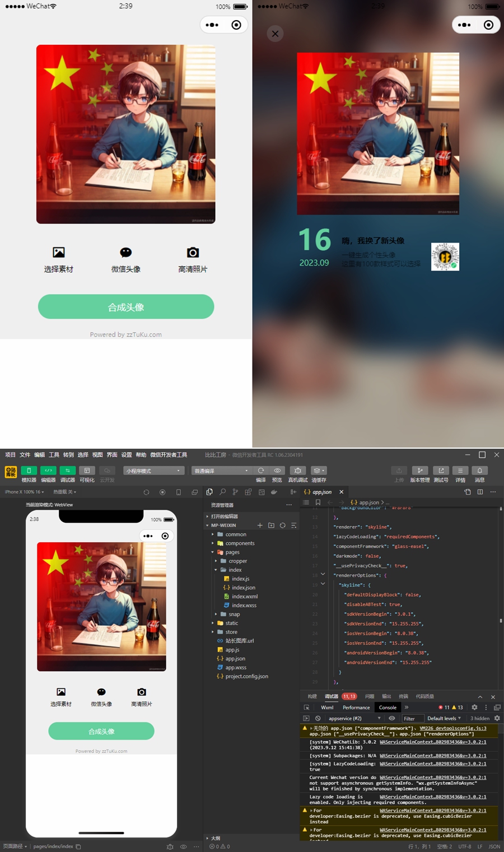Open the Default levels dropdown in console

click(444, 718)
